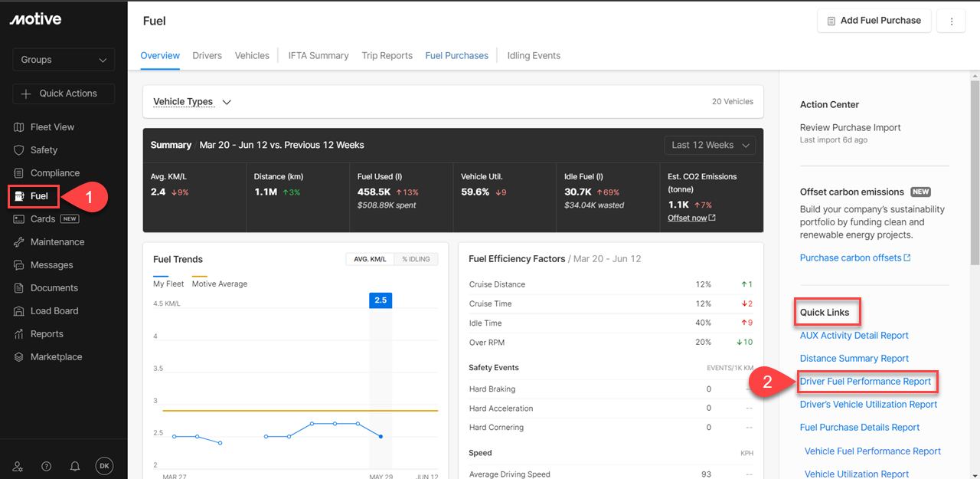Open the Cards section icon
The height and width of the screenshot is (479, 980).
tap(19, 219)
